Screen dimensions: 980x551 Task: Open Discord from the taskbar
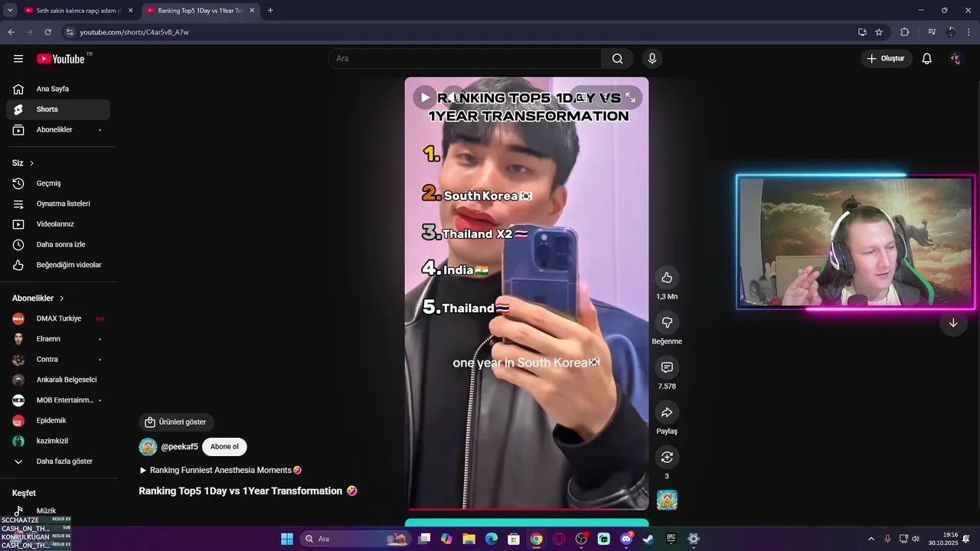tap(626, 539)
